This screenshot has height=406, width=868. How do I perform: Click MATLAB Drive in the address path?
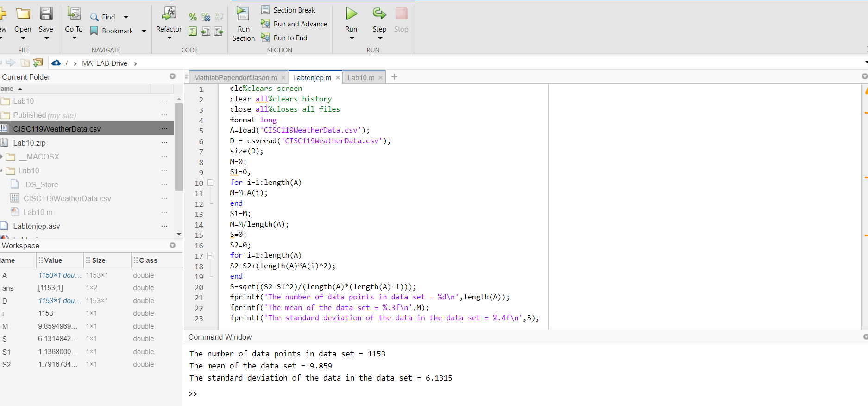105,63
